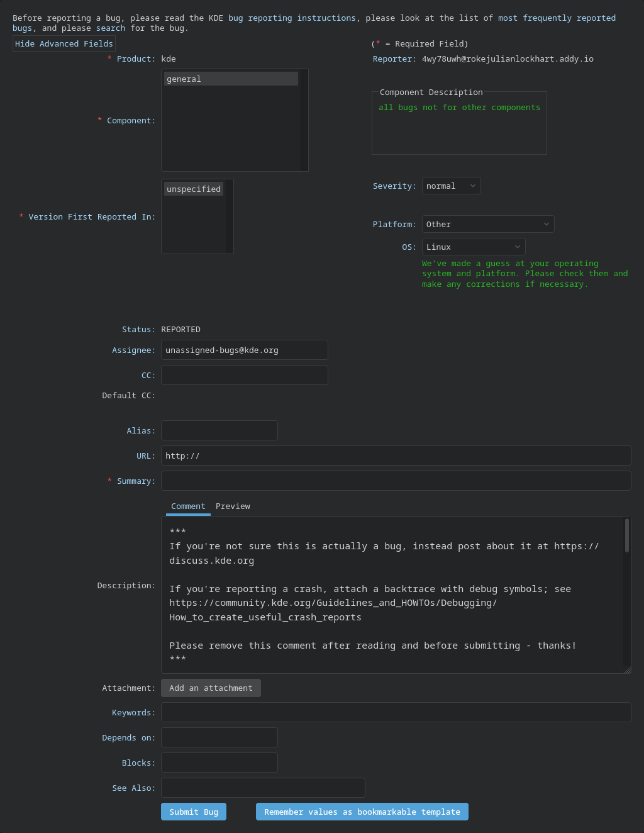Click the Component label link

coord(130,120)
